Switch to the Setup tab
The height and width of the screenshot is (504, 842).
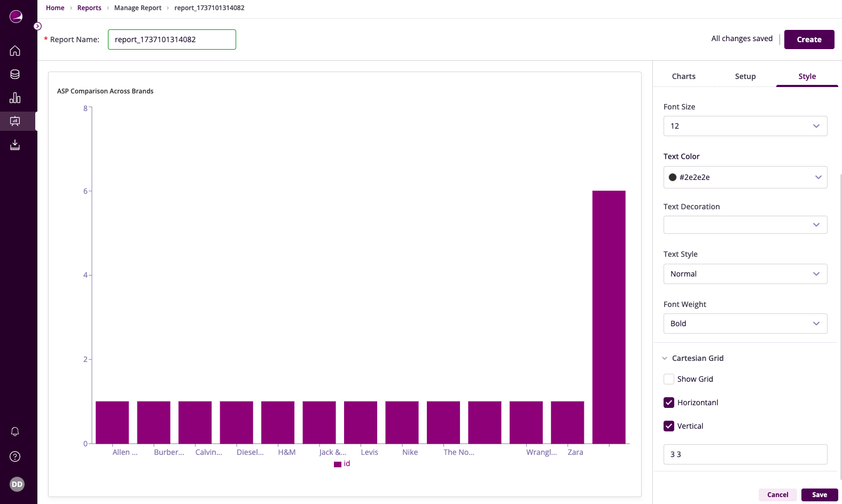tap(745, 76)
